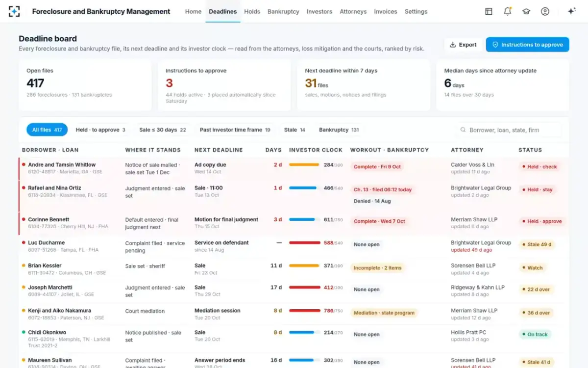588x368 pixels.
Task: Launch the sparkle AI assistant icon
Action: pyautogui.click(x=571, y=11)
